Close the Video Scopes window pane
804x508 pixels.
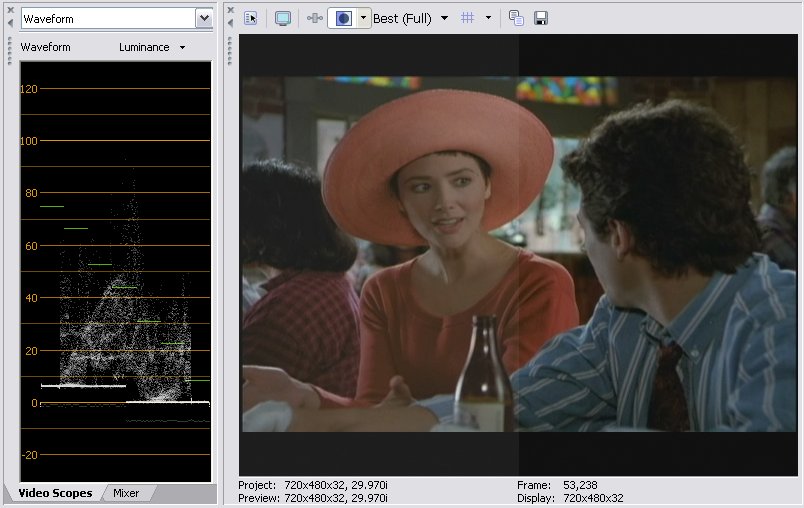pos(10,10)
